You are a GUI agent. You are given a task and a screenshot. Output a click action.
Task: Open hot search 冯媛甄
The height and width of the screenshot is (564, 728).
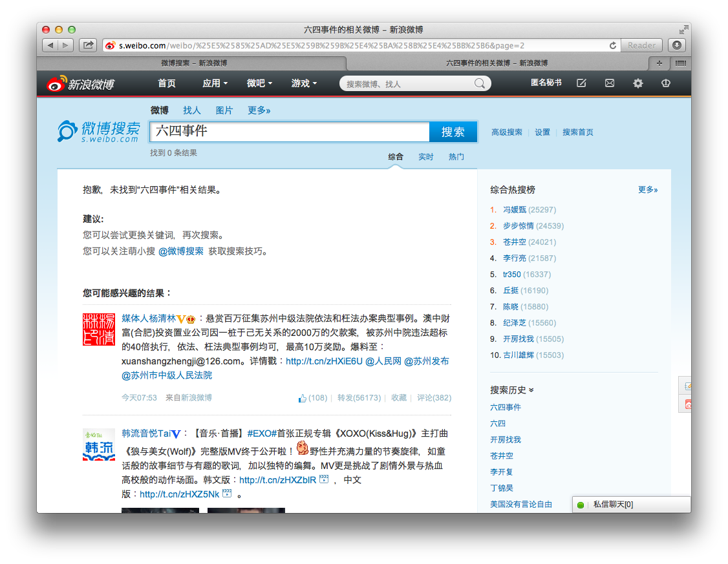point(515,210)
